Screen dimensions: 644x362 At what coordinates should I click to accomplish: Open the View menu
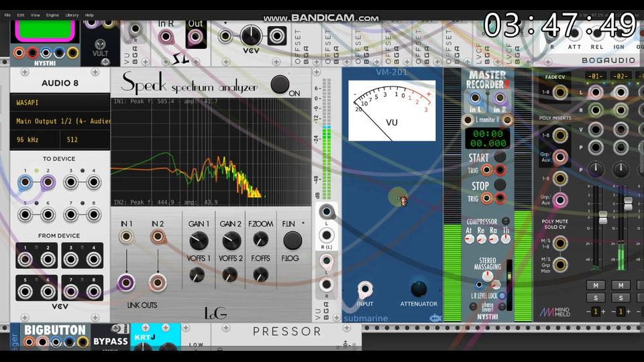tap(36, 15)
